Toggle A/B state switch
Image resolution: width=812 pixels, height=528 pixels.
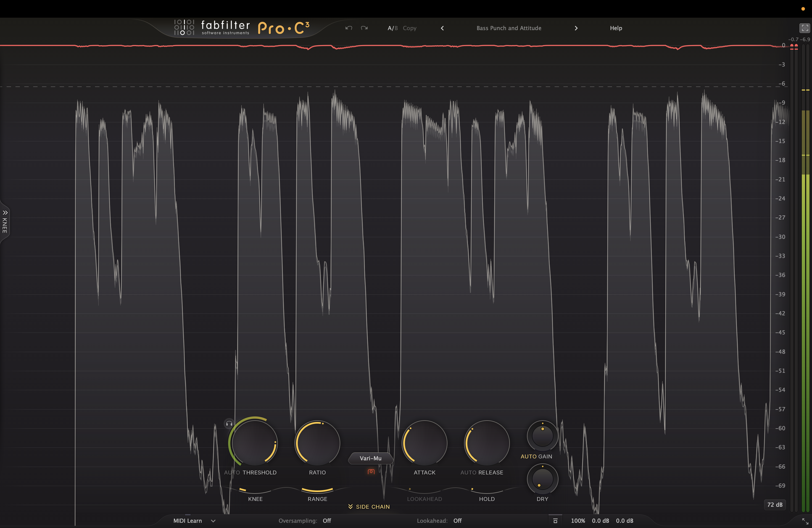coord(392,28)
